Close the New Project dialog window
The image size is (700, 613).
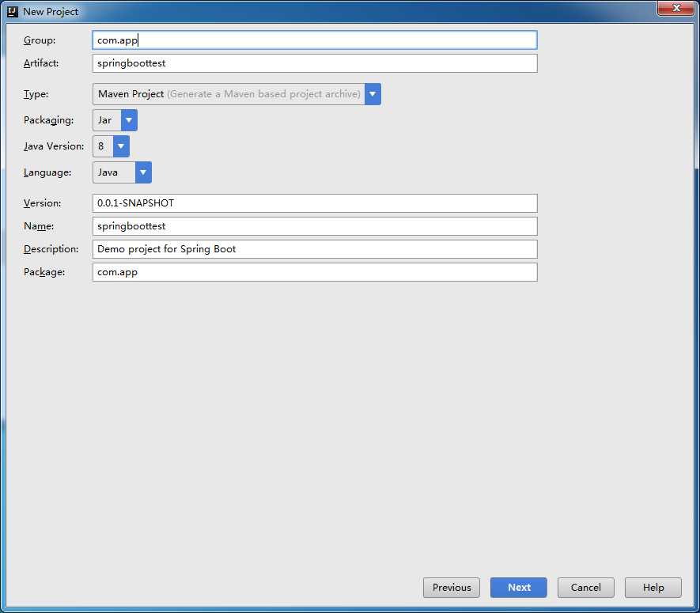click(x=676, y=8)
